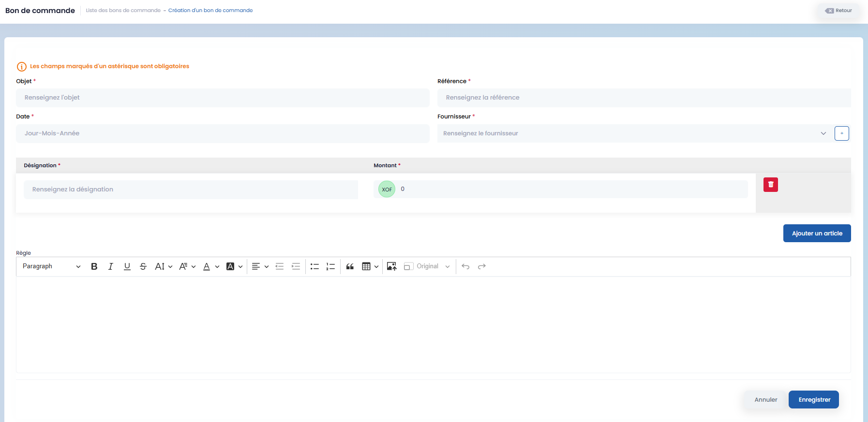Increase indent in the editor
This screenshot has height=422, width=868.
click(x=296, y=266)
